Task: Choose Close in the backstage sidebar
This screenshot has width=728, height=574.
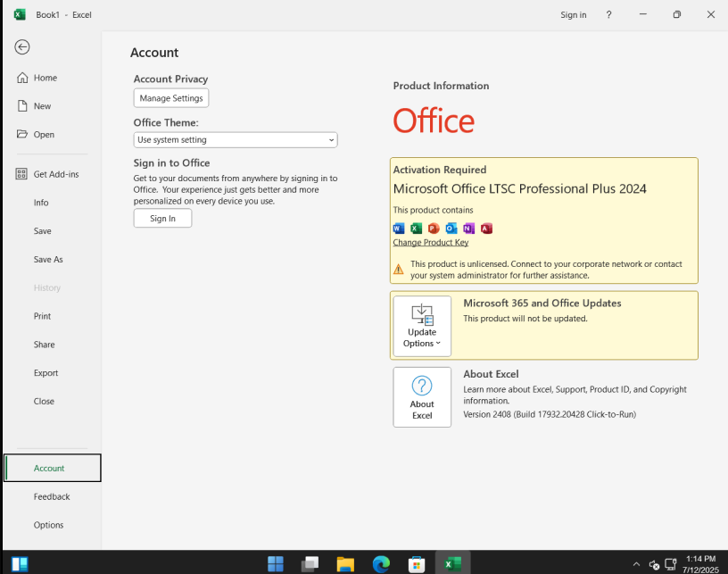Action: [52, 401]
